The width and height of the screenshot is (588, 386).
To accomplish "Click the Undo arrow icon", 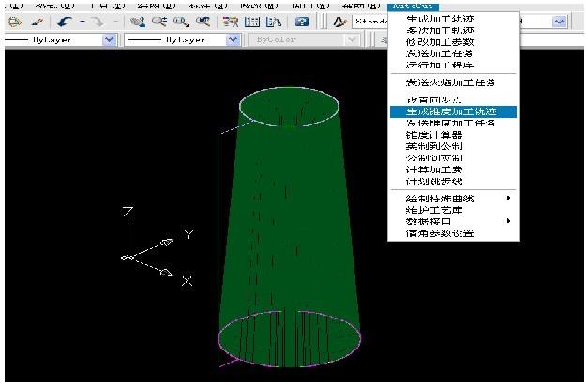I will [x=64, y=21].
